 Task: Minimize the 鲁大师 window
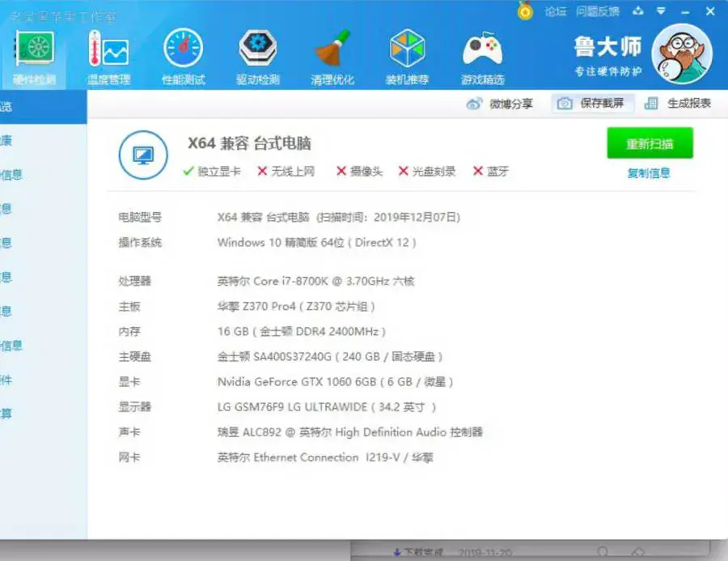[x=685, y=12]
